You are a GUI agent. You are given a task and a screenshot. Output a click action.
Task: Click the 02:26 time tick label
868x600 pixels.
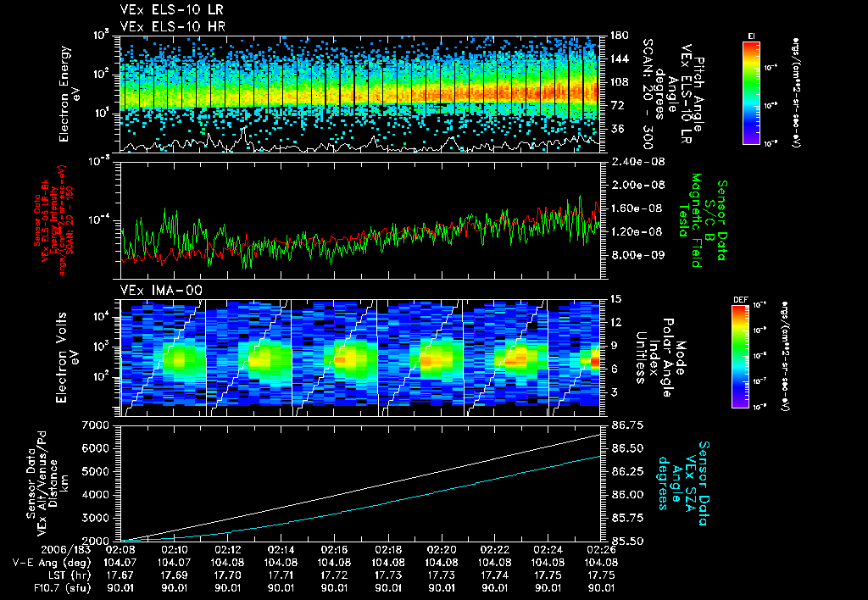coord(602,550)
